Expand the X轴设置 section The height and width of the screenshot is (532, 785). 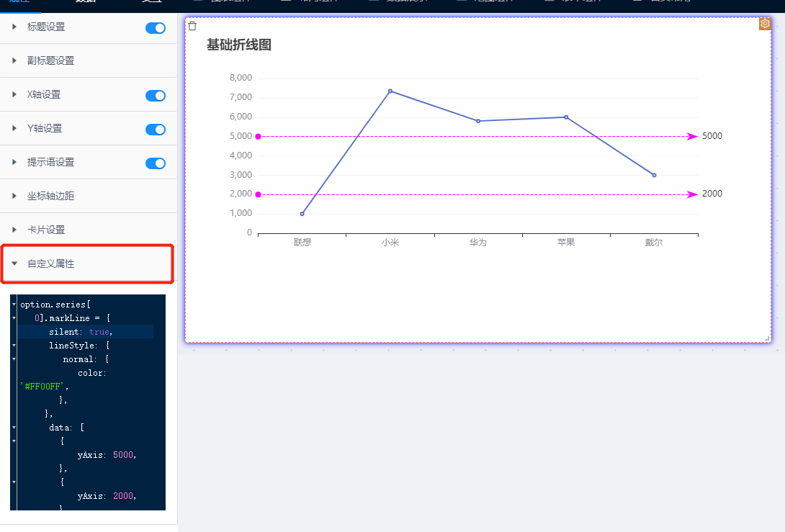[x=14, y=94]
